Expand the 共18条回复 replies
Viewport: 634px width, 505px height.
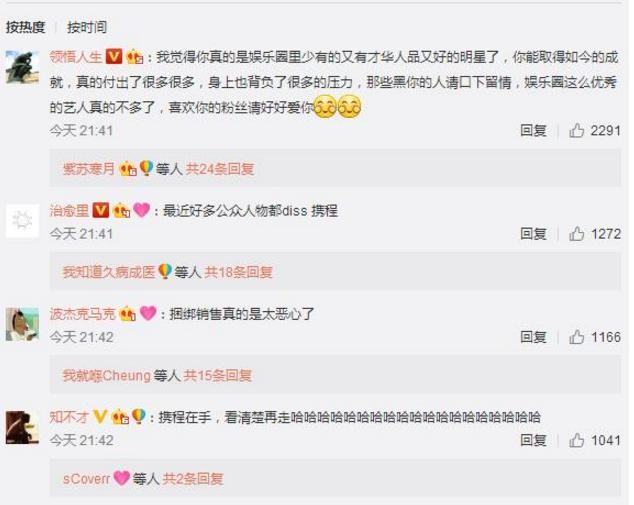238,272
